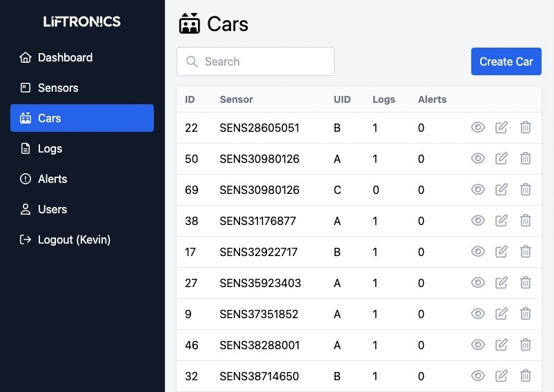The height and width of the screenshot is (392, 554).
Task: Open the Dashboard page in sidebar
Action: coord(65,57)
